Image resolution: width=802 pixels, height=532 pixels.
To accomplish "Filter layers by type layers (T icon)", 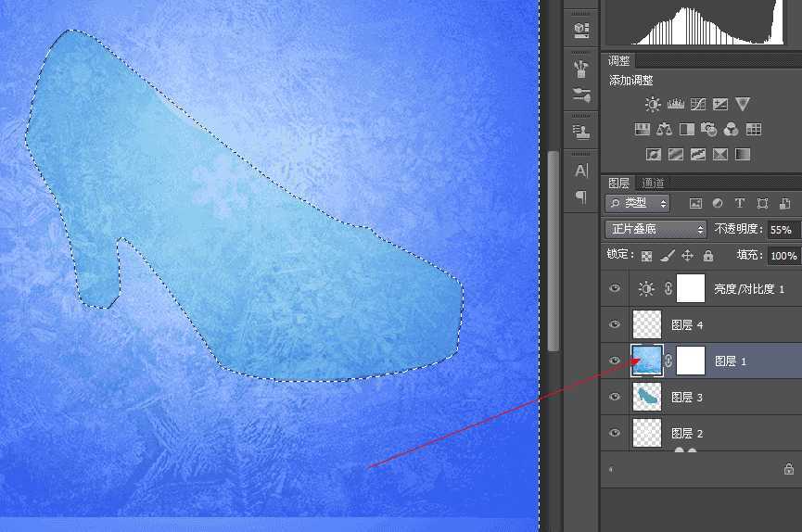I will click(x=740, y=204).
